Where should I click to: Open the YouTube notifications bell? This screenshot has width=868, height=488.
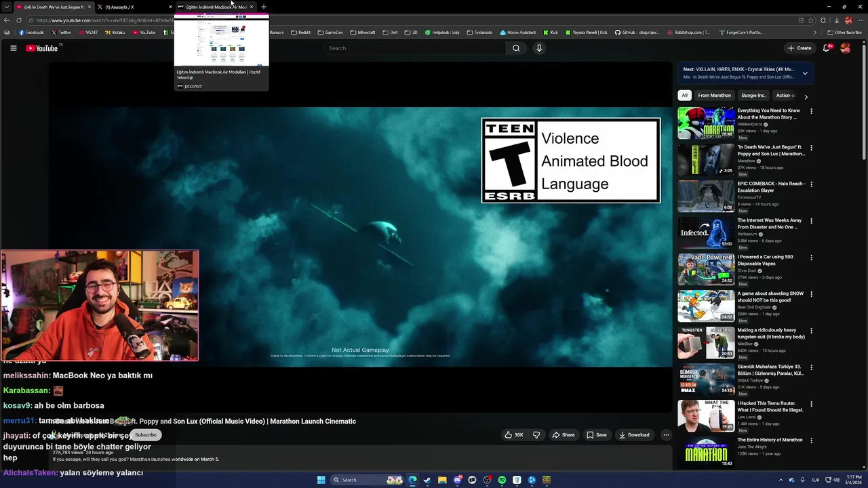[x=827, y=48]
